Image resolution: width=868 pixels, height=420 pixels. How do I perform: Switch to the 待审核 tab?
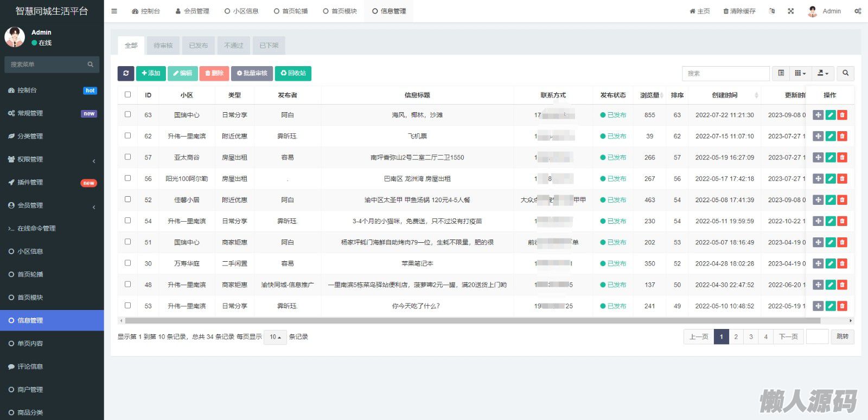(x=163, y=46)
